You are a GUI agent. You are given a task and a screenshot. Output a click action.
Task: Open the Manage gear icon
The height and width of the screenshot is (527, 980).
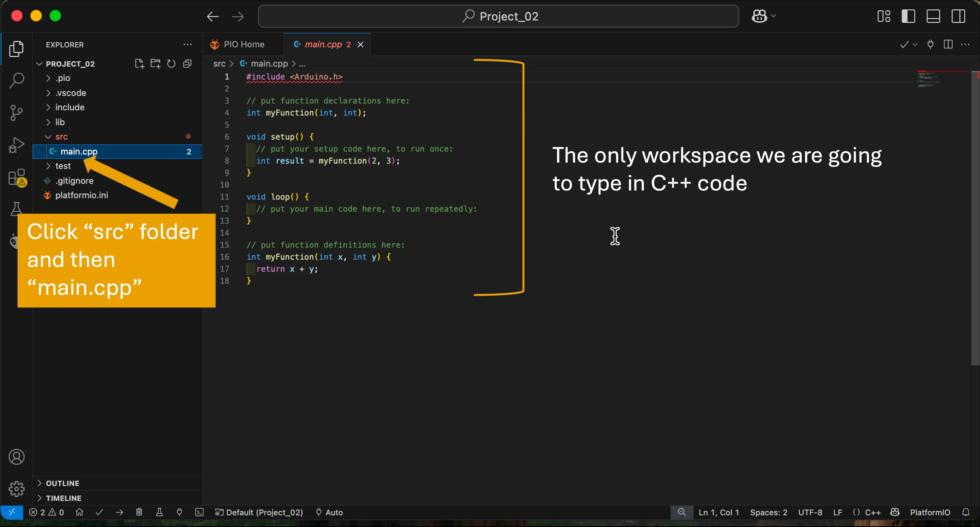[16, 489]
